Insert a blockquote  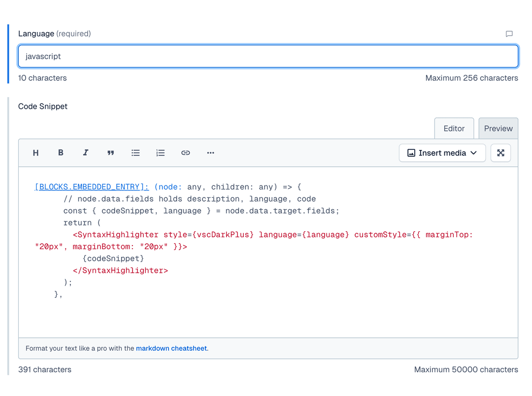click(111, 153)
